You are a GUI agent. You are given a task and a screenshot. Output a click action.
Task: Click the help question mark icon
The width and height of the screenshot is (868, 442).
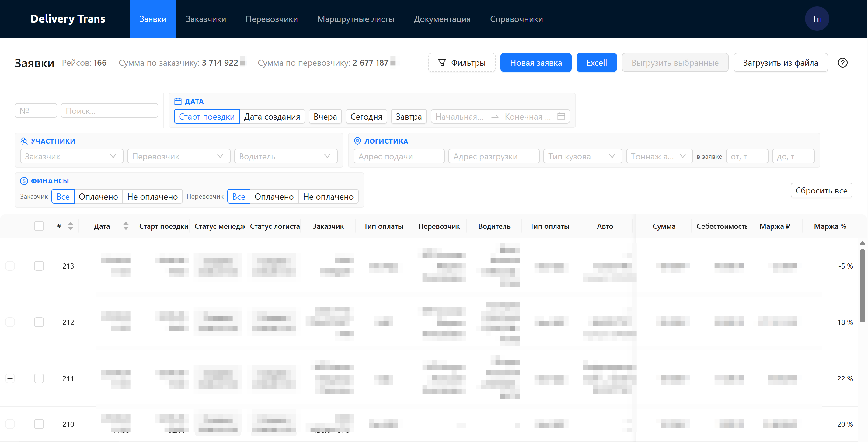click(x=842, y=63)
